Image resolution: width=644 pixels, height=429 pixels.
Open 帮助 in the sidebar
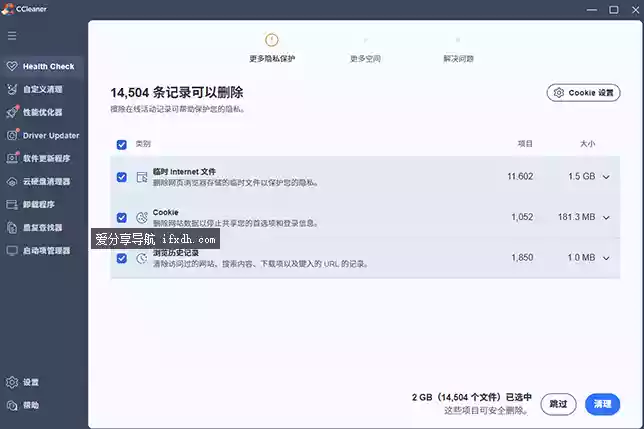pos(42,405)
